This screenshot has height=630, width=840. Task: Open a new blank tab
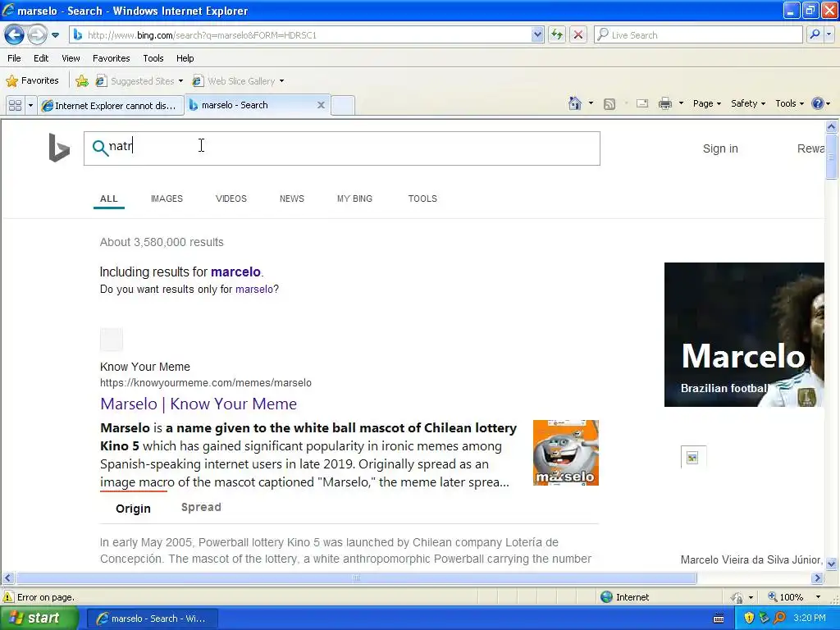[343, 105]
